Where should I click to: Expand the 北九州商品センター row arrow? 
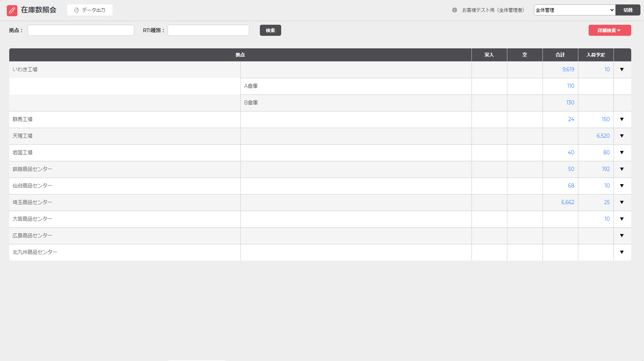point(622,252)
